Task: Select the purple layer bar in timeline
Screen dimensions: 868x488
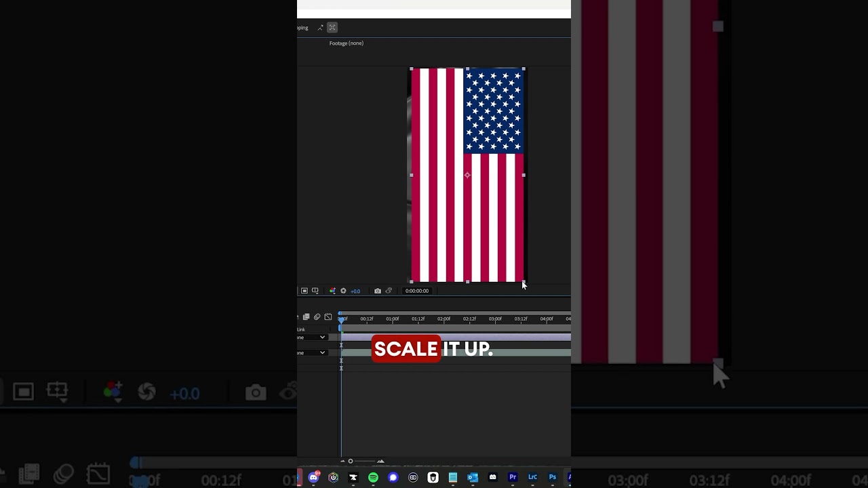Action: (x=456, y=337)
